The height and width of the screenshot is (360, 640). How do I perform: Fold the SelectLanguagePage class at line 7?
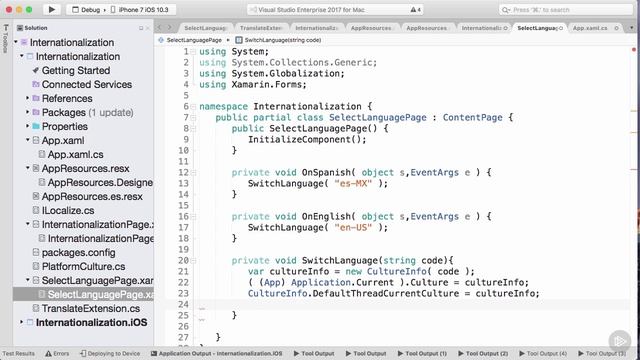[x=193, y=118]
